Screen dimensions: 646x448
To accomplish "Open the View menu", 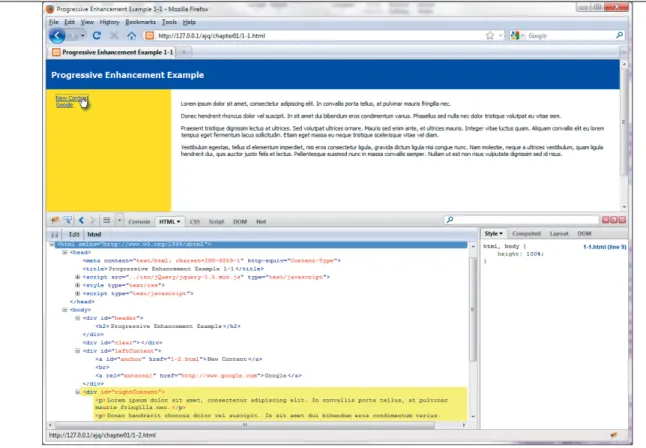I will [x=87, y=22].
